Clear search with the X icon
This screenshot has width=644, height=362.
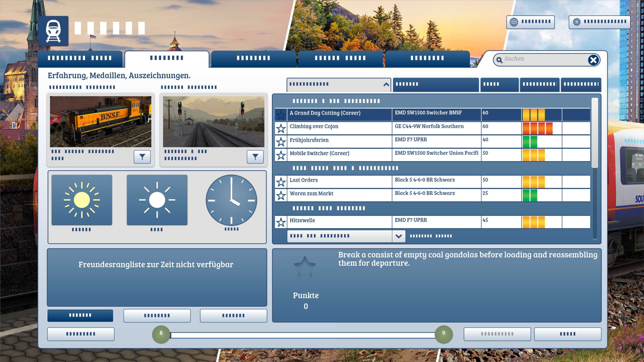point(593,60)
